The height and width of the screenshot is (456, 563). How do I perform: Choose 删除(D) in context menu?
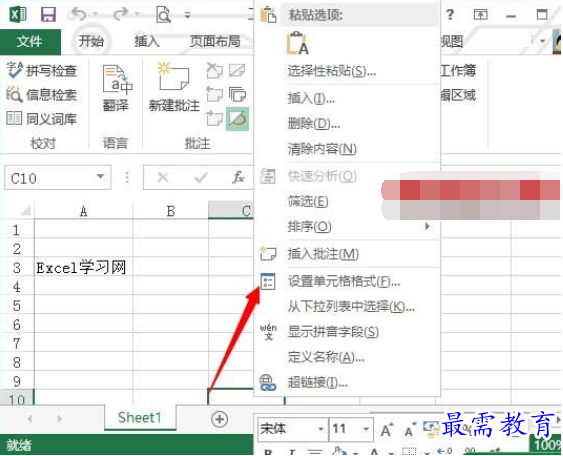[x=313, y=124]
